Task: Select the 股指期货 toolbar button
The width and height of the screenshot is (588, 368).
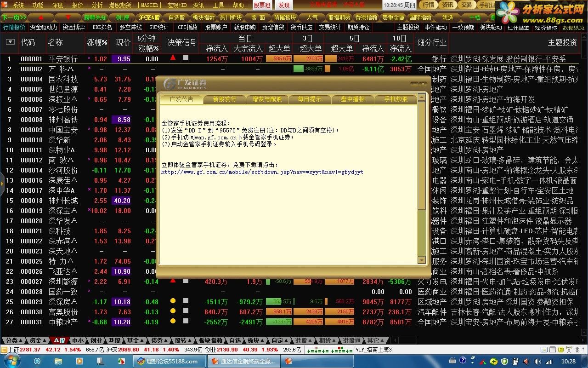Action: [x=339, y=17]
